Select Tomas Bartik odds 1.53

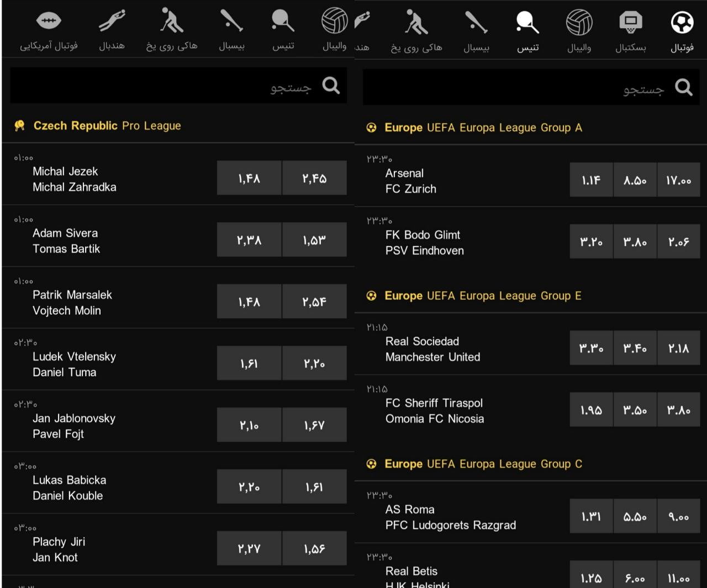point(314,240)
